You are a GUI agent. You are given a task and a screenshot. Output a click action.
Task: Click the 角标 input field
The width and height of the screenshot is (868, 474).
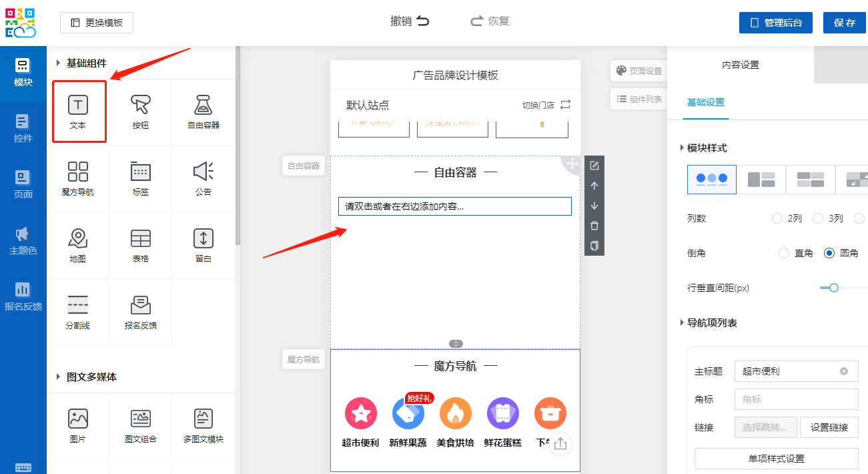tap(796, 399)
